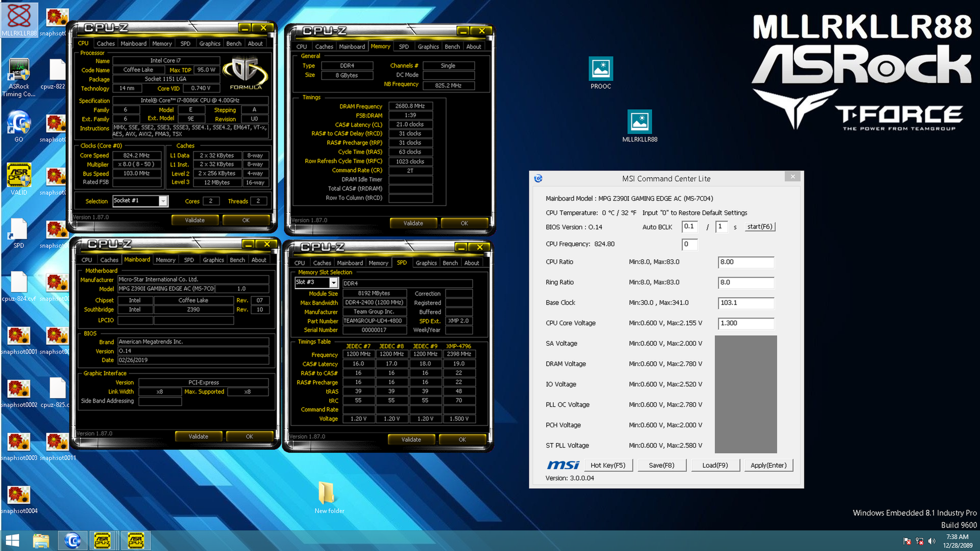980x551 pixels.
Task: Click Save(F8) in MSI Command Center
Action: click(661, 465)
